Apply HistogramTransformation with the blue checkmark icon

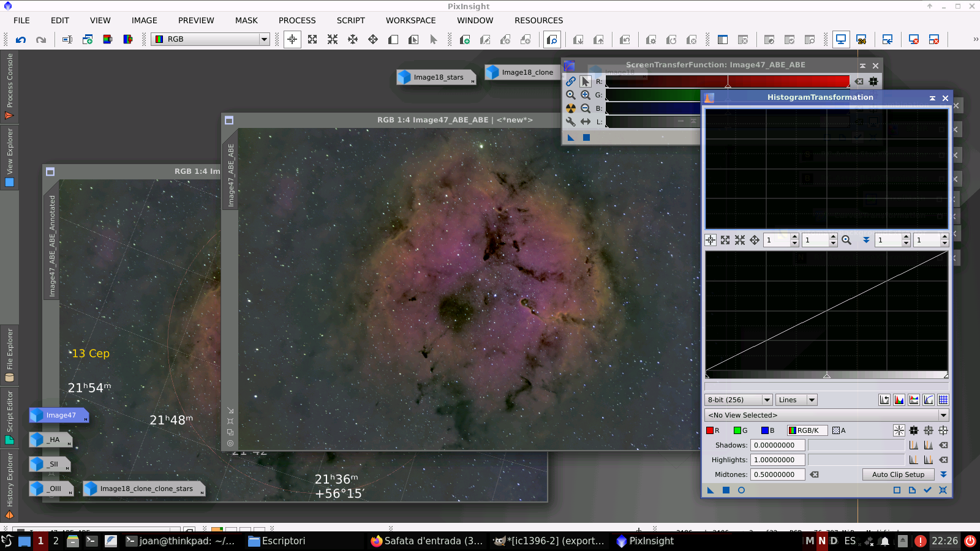927,490
